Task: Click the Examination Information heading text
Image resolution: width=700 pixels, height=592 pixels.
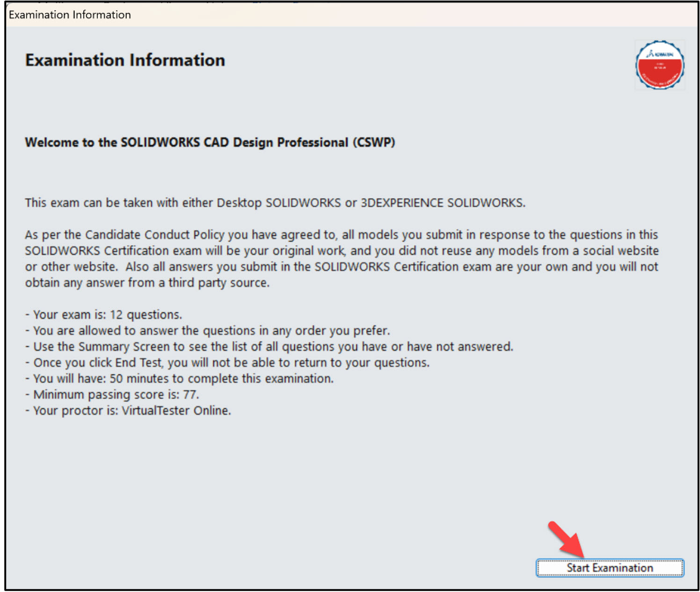Action: tap(125, 60)
